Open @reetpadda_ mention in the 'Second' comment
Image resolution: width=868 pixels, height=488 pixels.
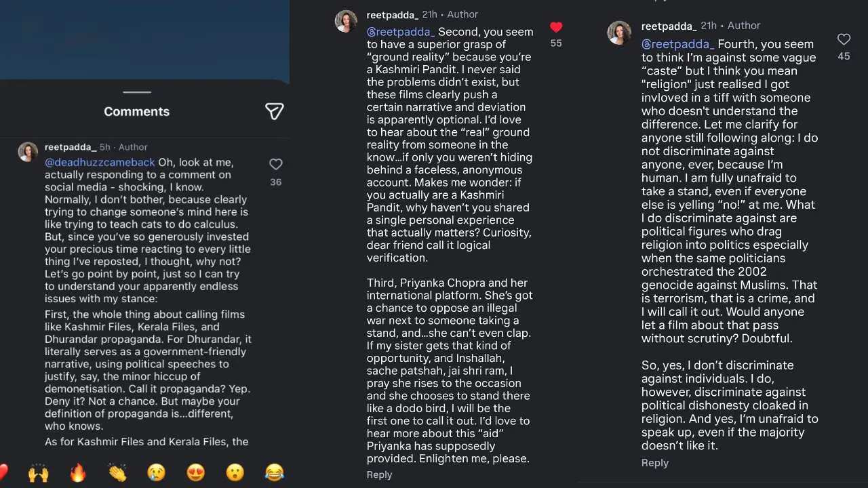point(401,32)
